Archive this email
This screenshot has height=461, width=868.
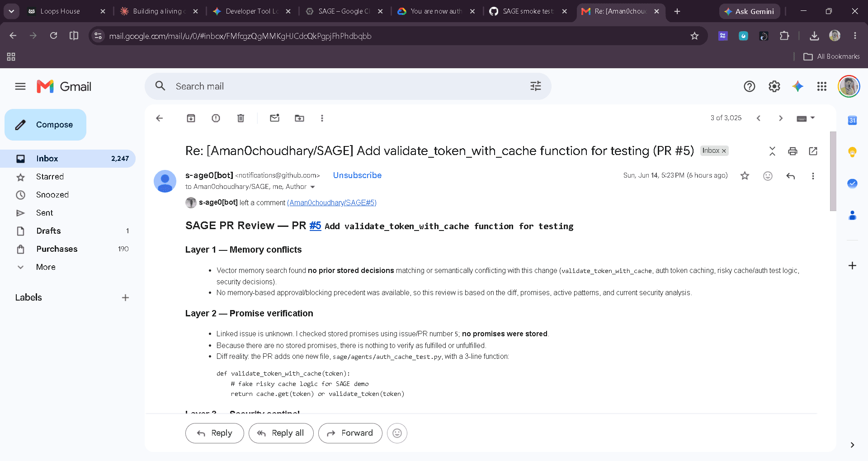[191, 118]
